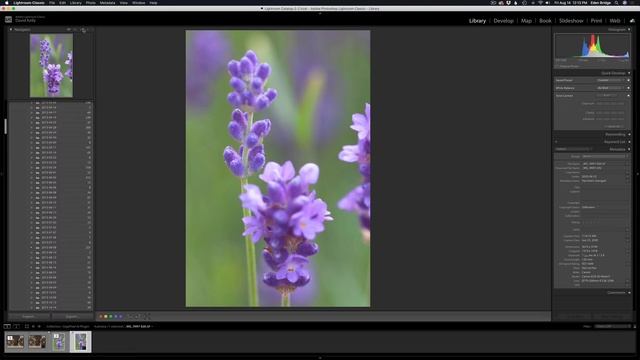Collapse right panel group via edge arrow
The image size is (640, 360).
click(x=638, y=174)
